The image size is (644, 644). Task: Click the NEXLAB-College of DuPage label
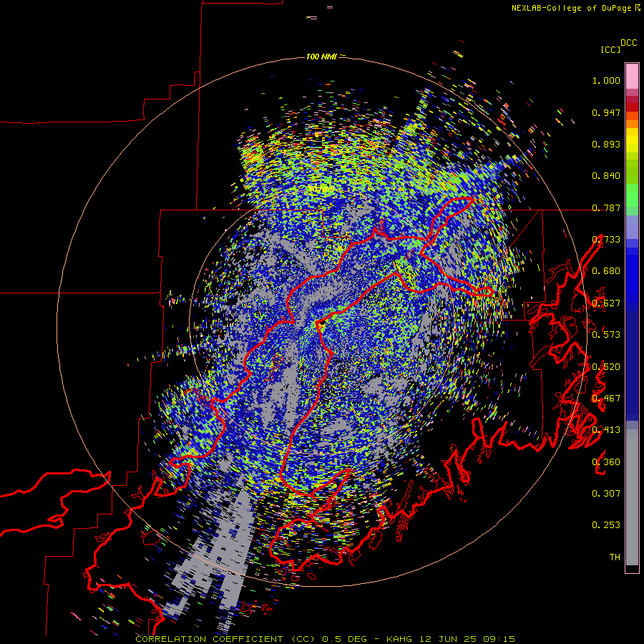pyautogui.click(x=571, y=8)
